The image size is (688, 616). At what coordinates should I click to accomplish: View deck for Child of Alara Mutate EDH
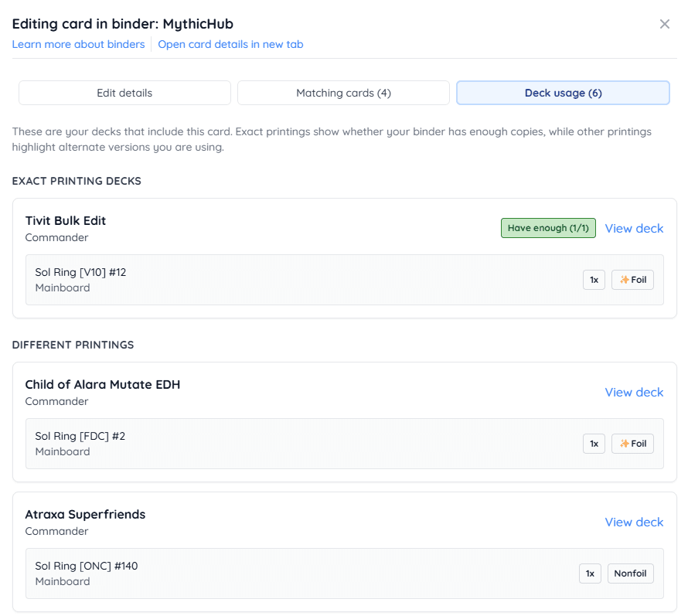[634, 392]
